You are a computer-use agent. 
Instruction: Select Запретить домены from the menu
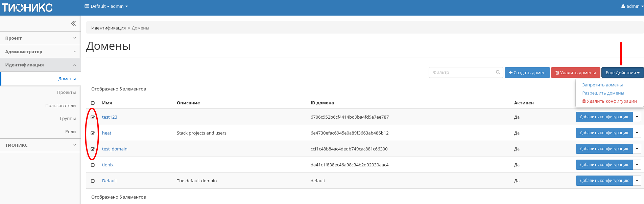pos(602,85)
